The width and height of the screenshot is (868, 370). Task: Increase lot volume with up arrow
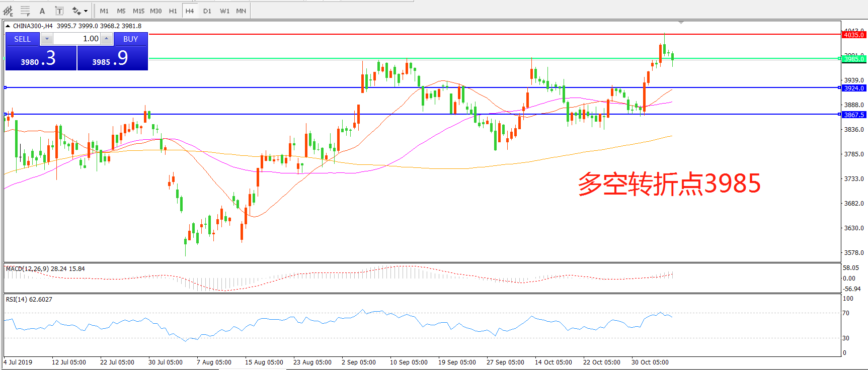[x=107, y=39]
